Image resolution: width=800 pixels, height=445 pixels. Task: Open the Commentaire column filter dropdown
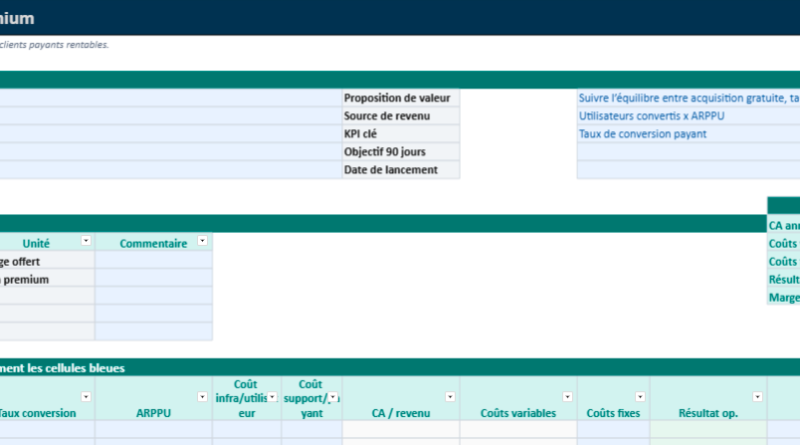click(x=203, y=242)
